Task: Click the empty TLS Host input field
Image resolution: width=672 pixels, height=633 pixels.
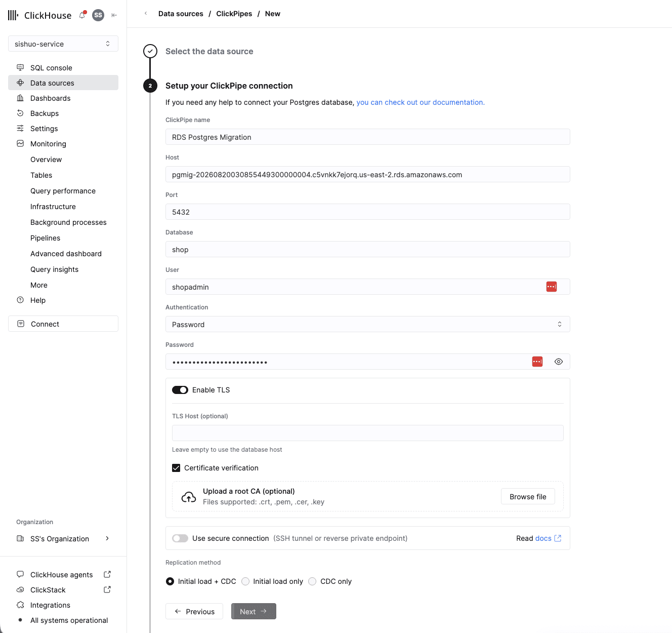Action: click(x=368, y=433)
